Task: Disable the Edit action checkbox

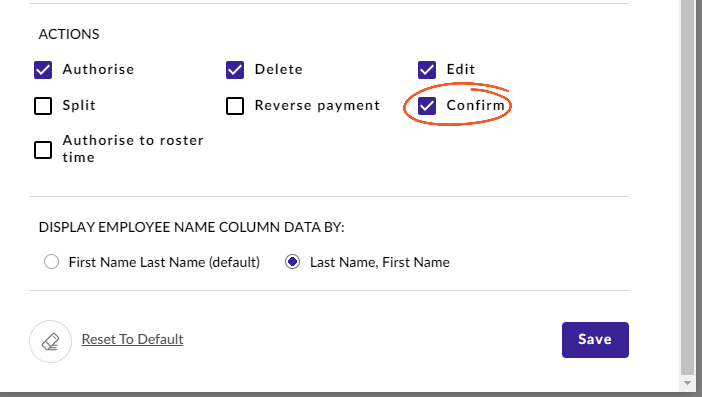Action: pyautogui.click(x=427, y=70)
